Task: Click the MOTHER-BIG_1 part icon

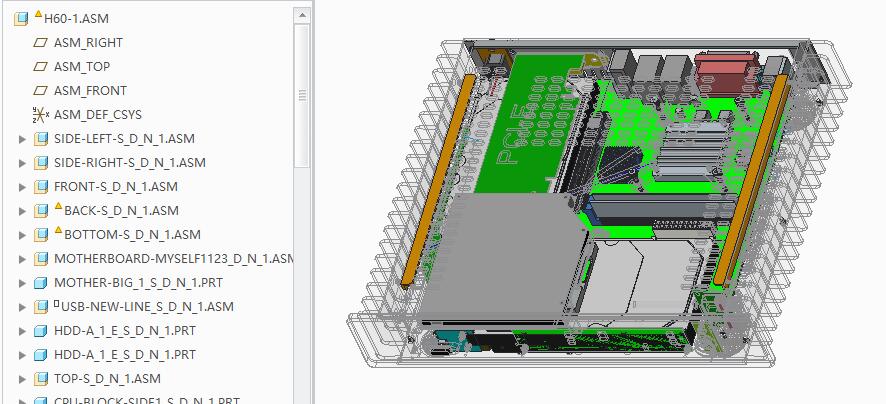Action: click(41, 283)
